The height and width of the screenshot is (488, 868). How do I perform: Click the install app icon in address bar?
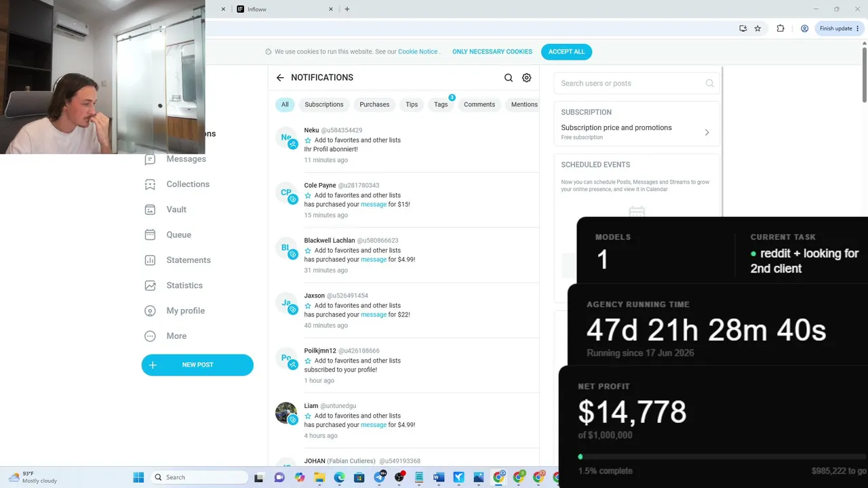pos(743,28)
